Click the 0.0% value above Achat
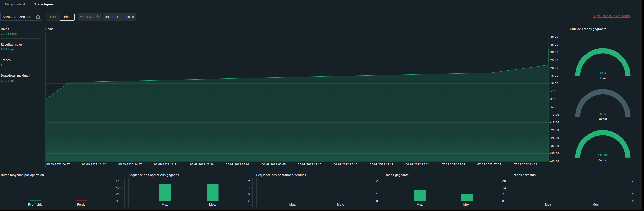Screen dimensions: 644x211 pyautogui.click(x=603, y=114)
